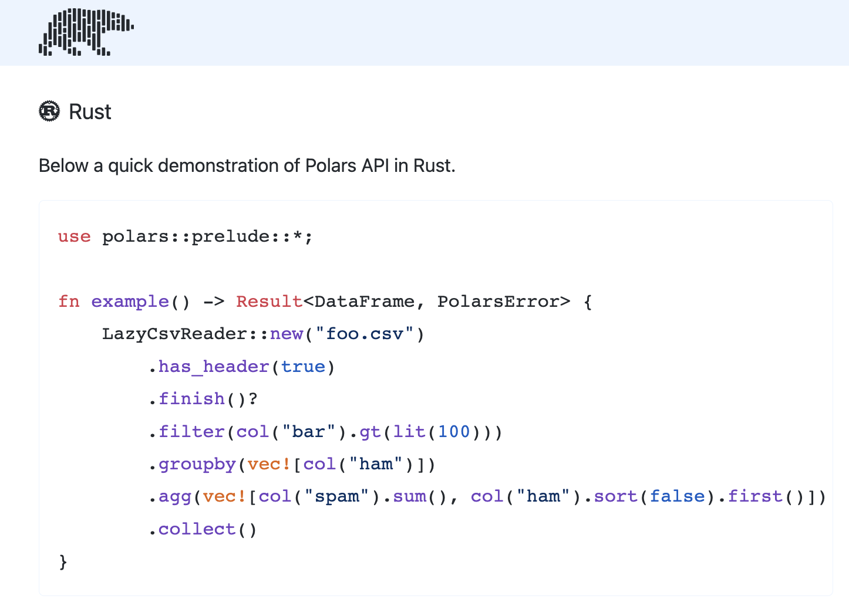The image size is (849, 616).
Task: Select the example function name
Action: pyautogui.click(x=130, y=301)
